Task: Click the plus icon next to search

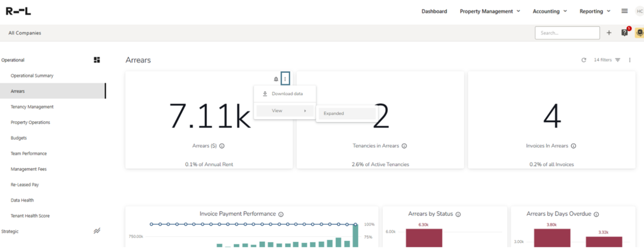Action: coord(609,33)
